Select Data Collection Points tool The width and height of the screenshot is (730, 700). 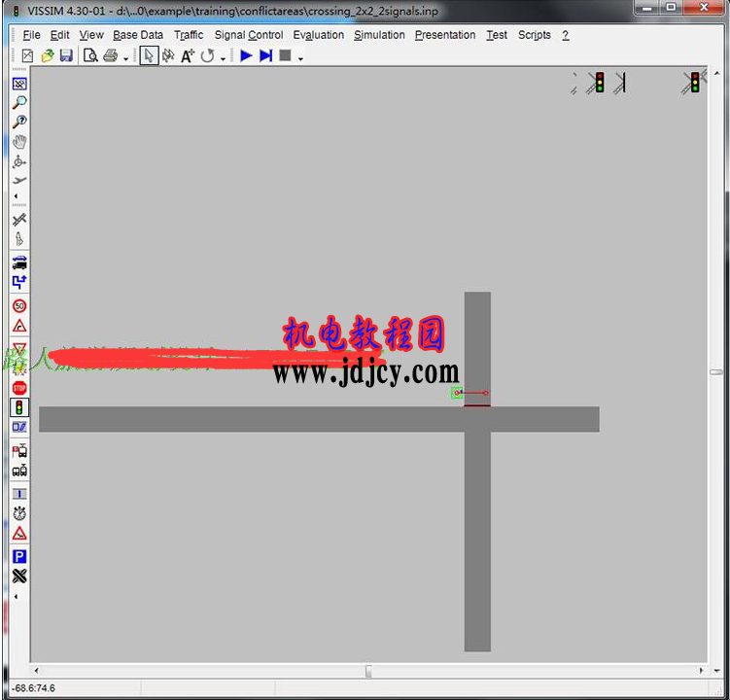(19, 494)
